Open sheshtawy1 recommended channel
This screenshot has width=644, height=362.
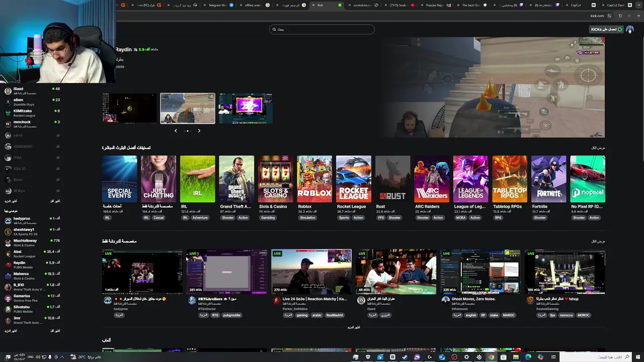(x=31, y=232)
